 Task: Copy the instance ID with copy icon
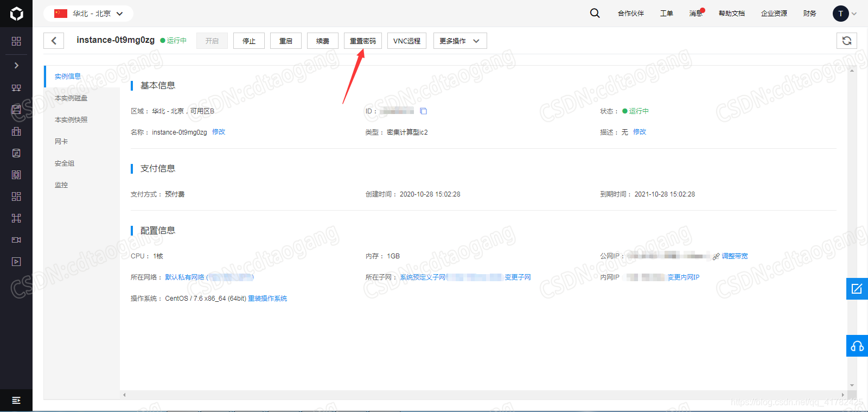(424, 111)
